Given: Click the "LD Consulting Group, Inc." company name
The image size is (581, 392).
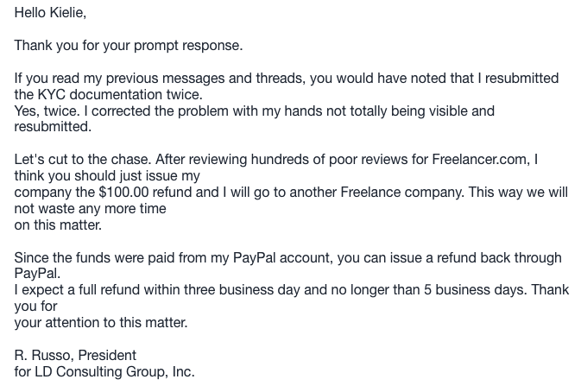Looking at the screenshot, I should click(115, 371).
